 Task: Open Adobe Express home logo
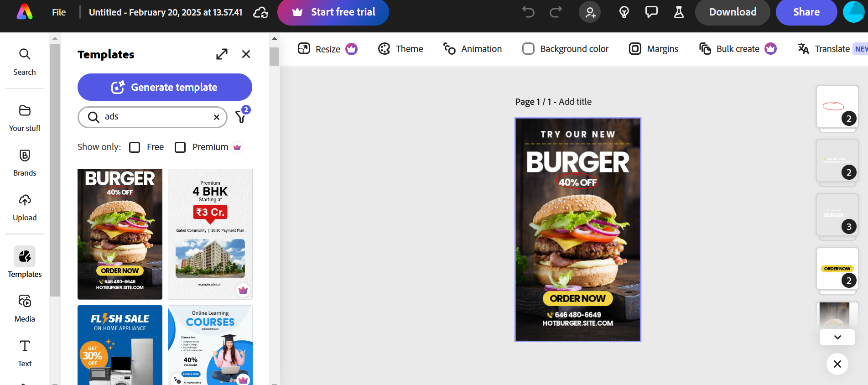[x=25, y=12]
